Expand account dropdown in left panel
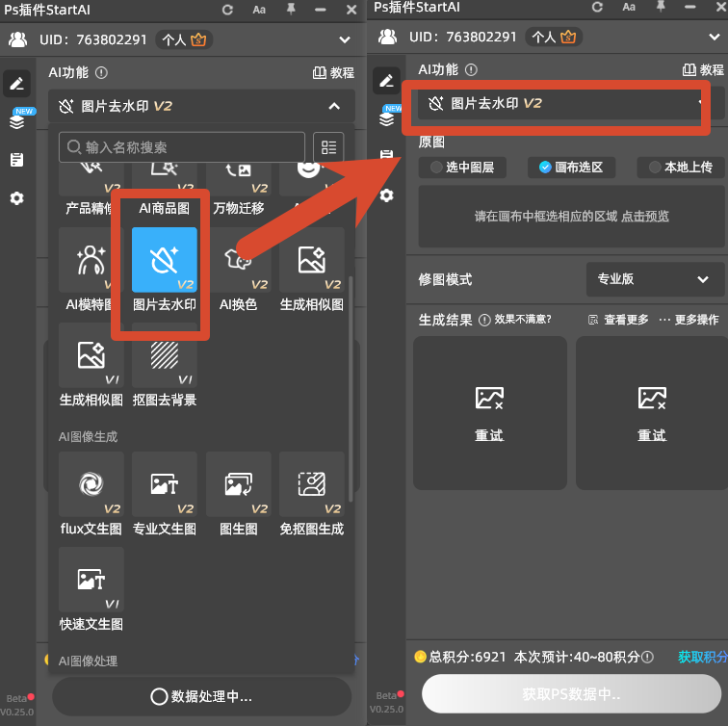The width and height of the screenshot is (728, 726). pyautogui.click(x=345, y=39)
